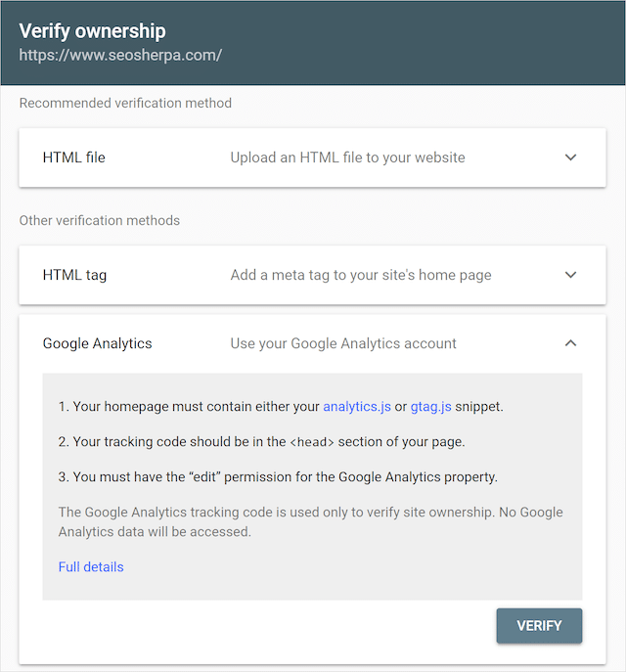Collapse the Google Analytics chevron arrow
The image size is (626, 672).
tap(570, 343)
